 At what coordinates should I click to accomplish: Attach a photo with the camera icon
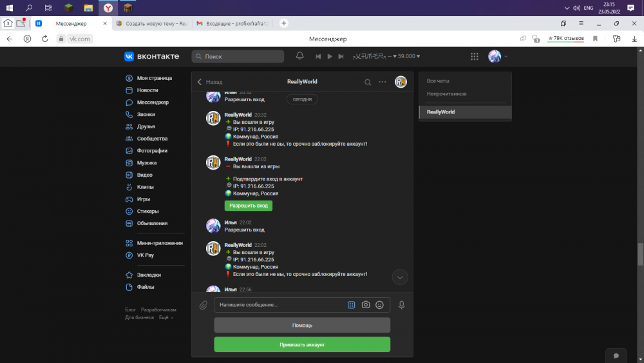pyautogui.click(x=366, y=304)
